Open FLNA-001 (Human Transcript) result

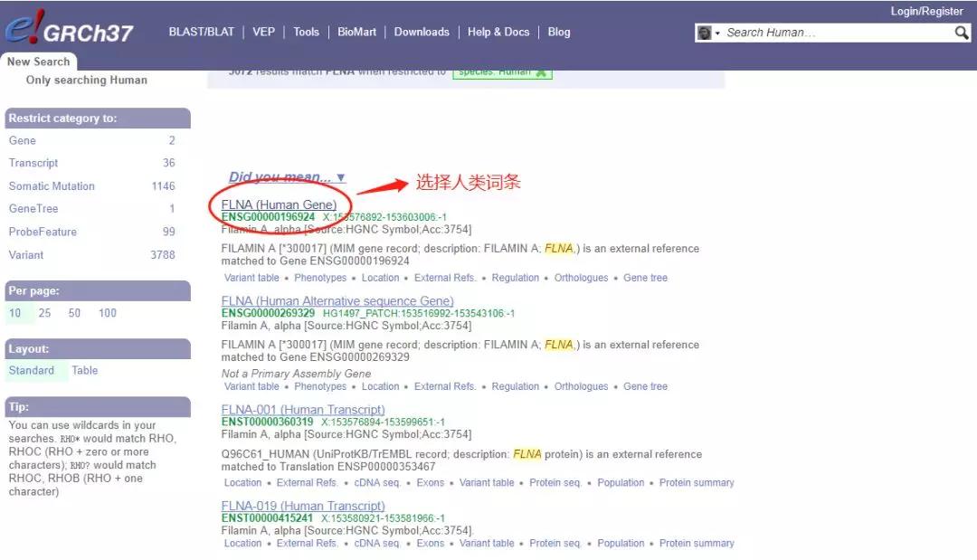303,410
